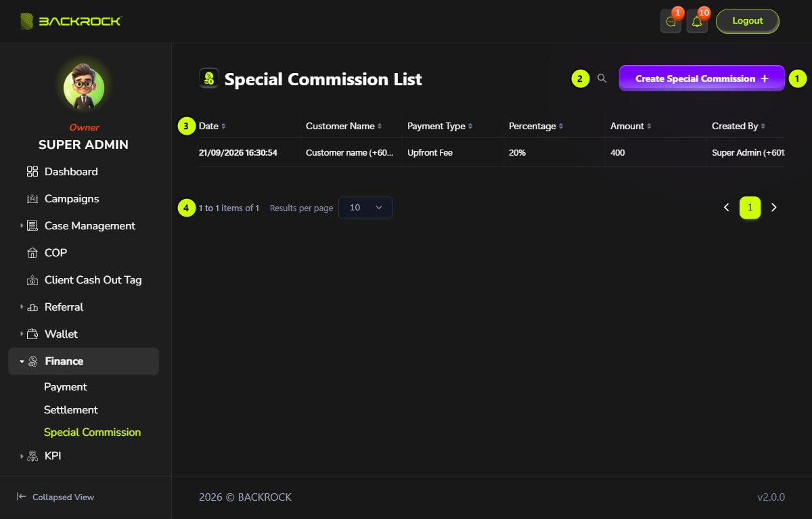Click the Customer name cell in the row
Viewport: 812px width, 519px height.
350,153
